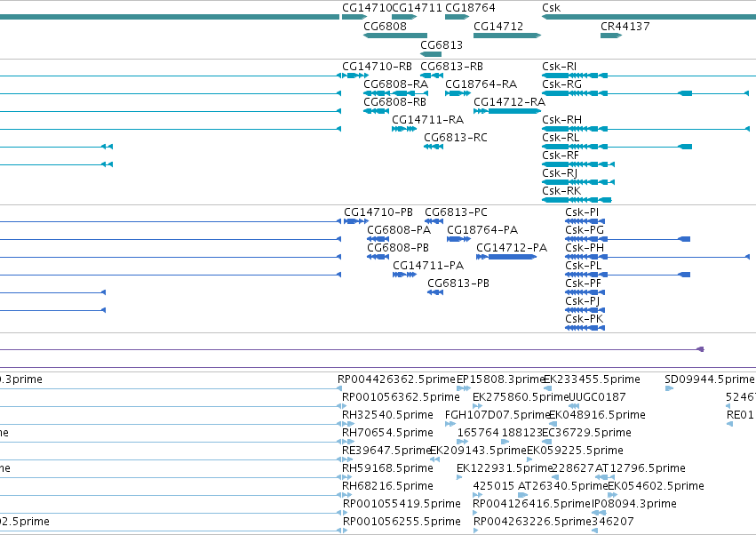Click EST EK209143.5prime

click(478, 451)
